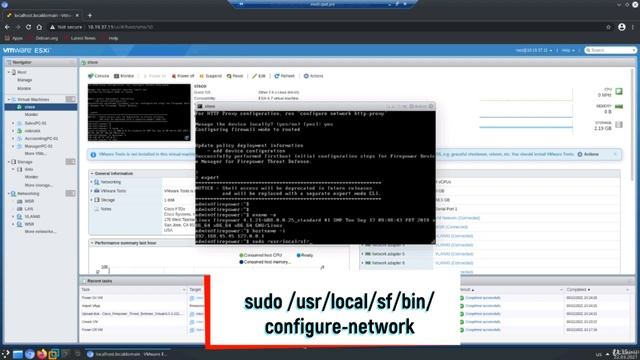
Task: Open More storage... entry
Action: [38, 185]
